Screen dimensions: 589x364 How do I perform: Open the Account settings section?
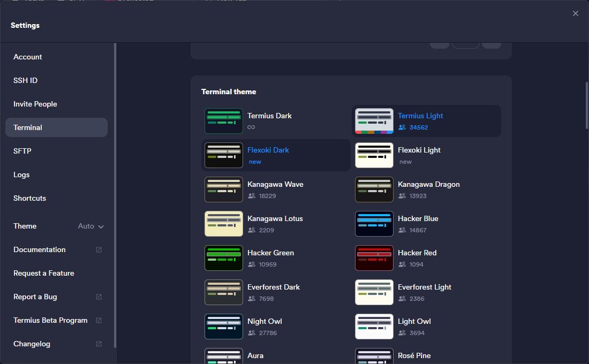(x=56, y=57)
